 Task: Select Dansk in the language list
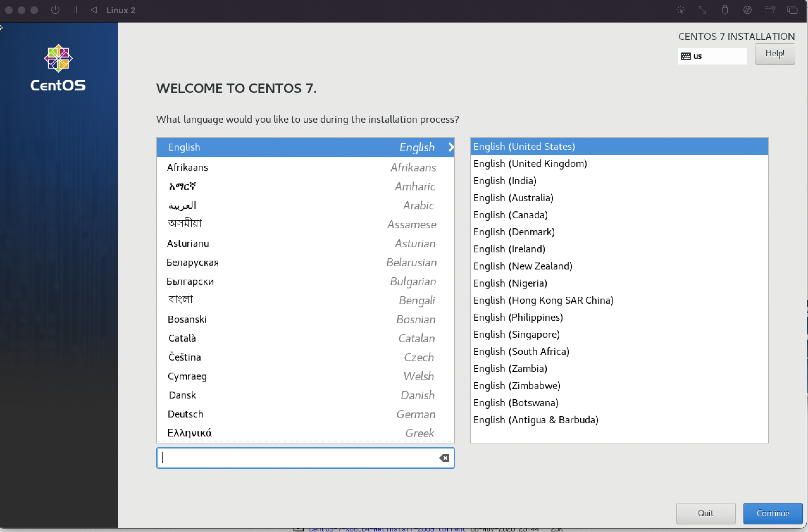tap(305, 395)
